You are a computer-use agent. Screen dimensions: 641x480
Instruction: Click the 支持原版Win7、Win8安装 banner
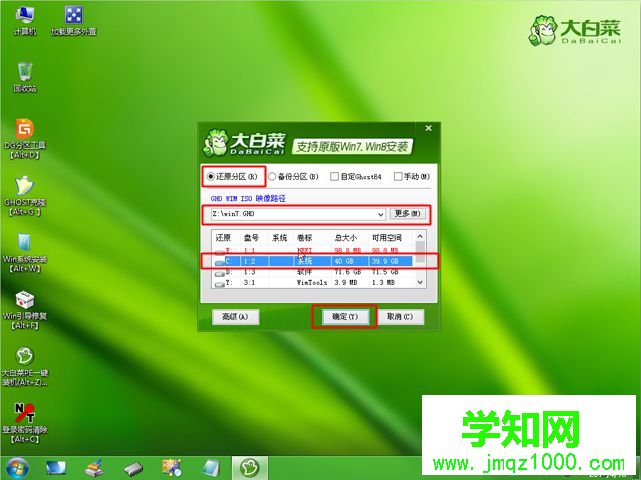click(x=352, y=146)
